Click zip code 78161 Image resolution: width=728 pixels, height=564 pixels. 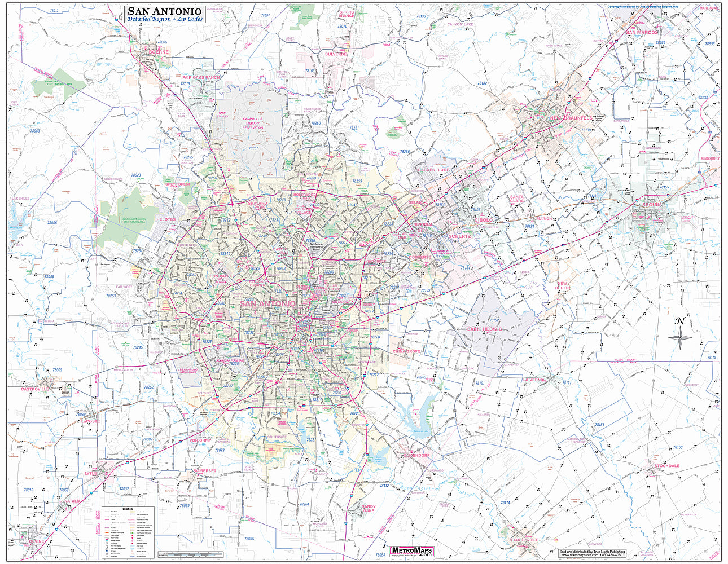(599, 424)
